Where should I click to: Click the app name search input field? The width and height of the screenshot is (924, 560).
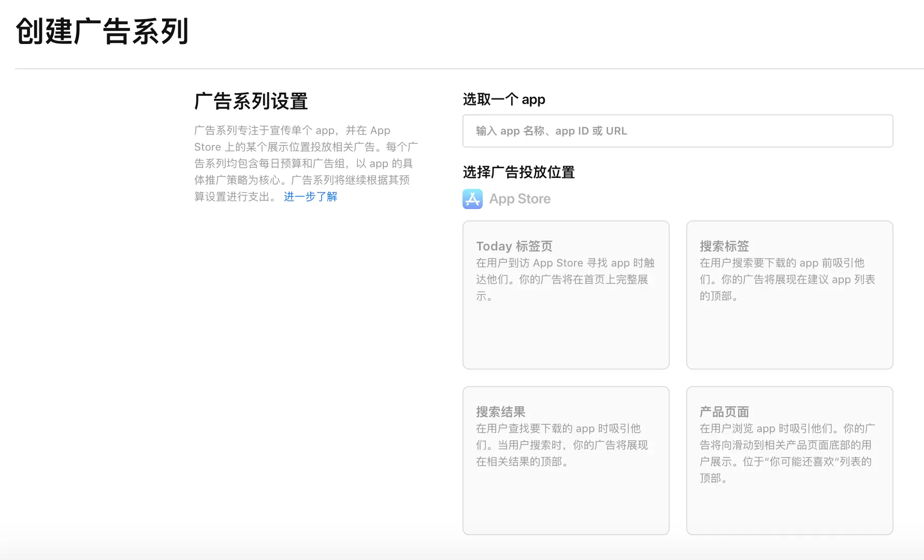tap(677, 131)
